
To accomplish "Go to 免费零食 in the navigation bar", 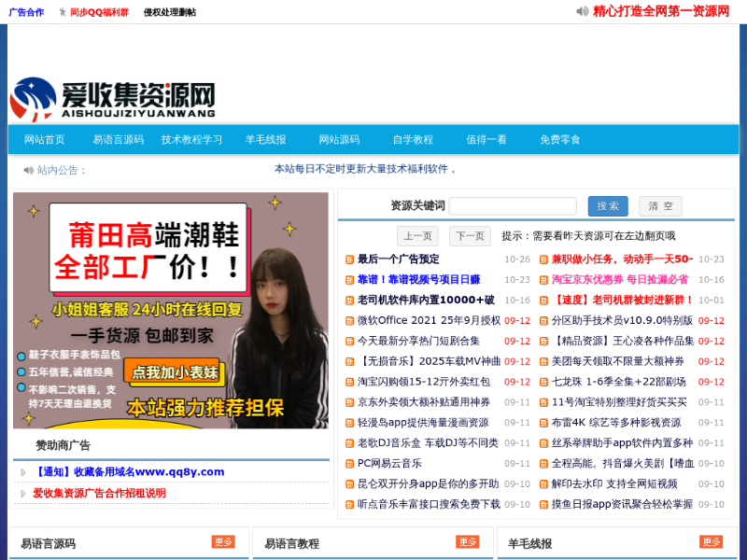I will point(559,140).
